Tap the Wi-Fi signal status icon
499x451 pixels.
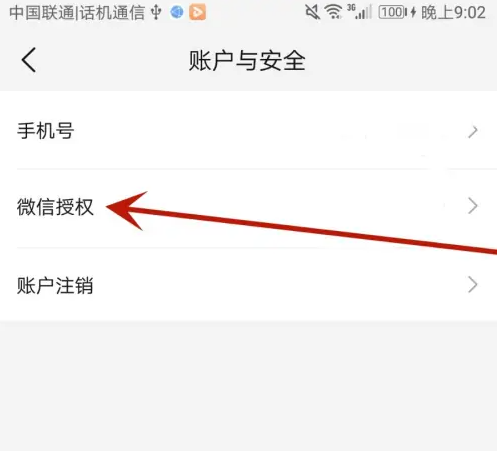tap(334, 13)
